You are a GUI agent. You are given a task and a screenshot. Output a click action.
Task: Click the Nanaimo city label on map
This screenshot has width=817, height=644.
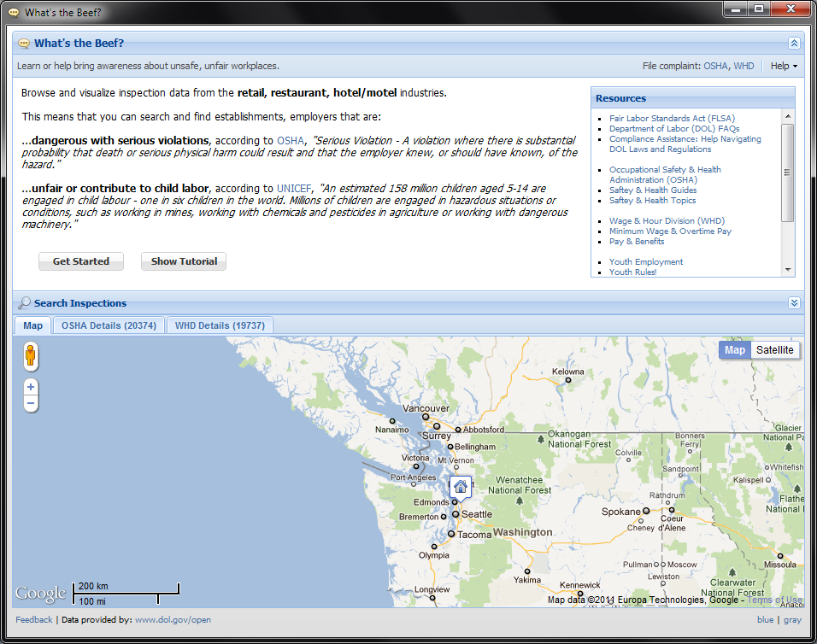point(391,430)
